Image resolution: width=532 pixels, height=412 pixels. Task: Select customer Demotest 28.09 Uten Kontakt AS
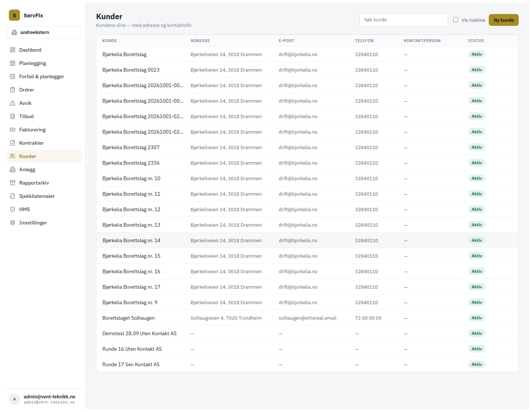tap(307, 333)
